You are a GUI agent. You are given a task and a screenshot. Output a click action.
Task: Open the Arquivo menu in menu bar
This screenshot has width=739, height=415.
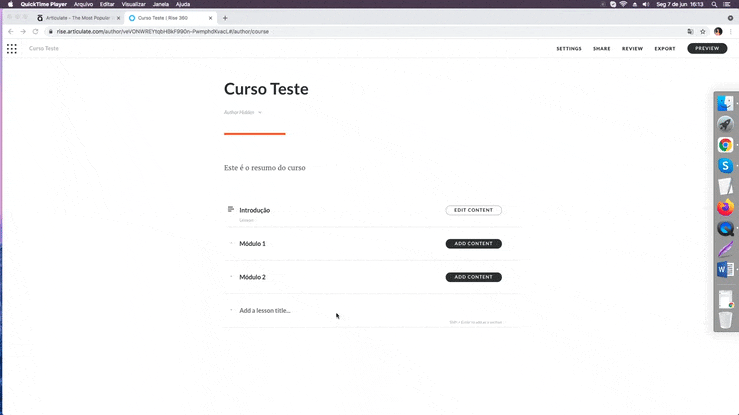(83, 4)
